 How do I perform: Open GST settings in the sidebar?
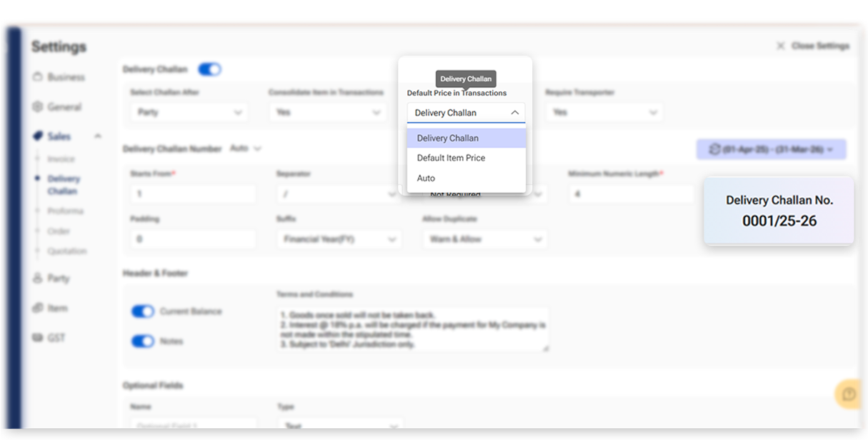pyautogui.click(x=49, y=338)
